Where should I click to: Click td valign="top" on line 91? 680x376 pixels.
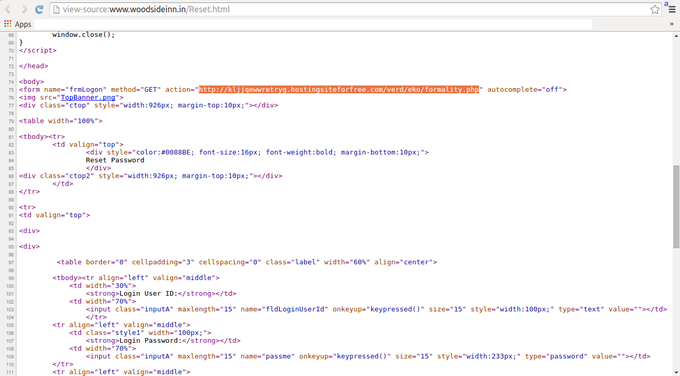click(x=55, y=215)
